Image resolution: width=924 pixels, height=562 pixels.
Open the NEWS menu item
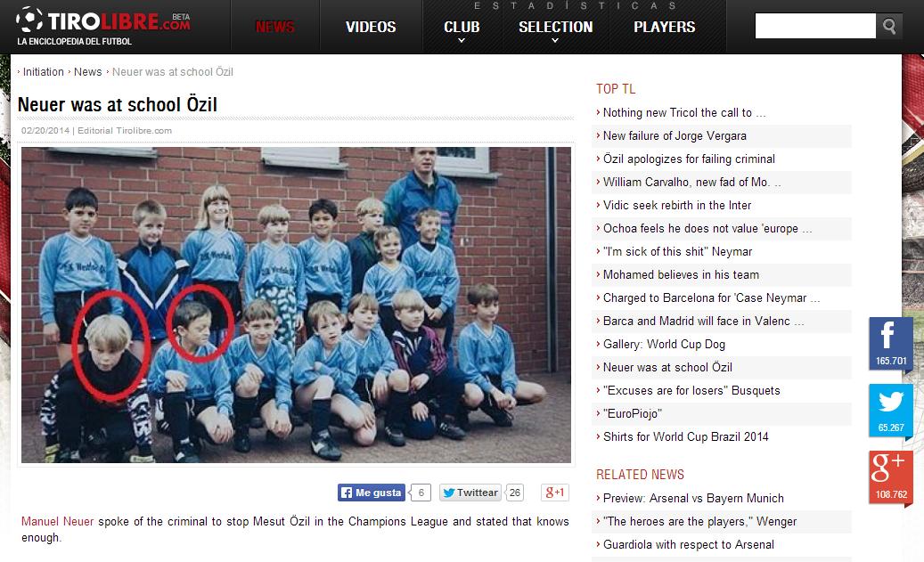[274, 27]
